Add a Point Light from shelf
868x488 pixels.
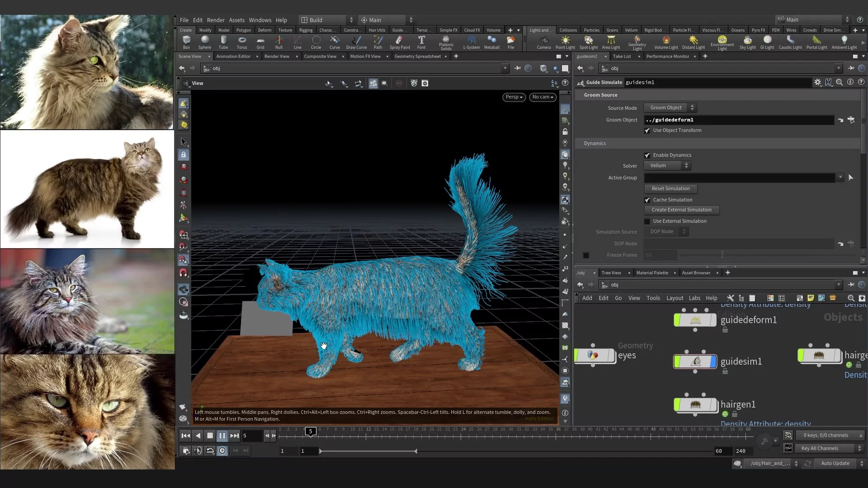pos(565,42)
